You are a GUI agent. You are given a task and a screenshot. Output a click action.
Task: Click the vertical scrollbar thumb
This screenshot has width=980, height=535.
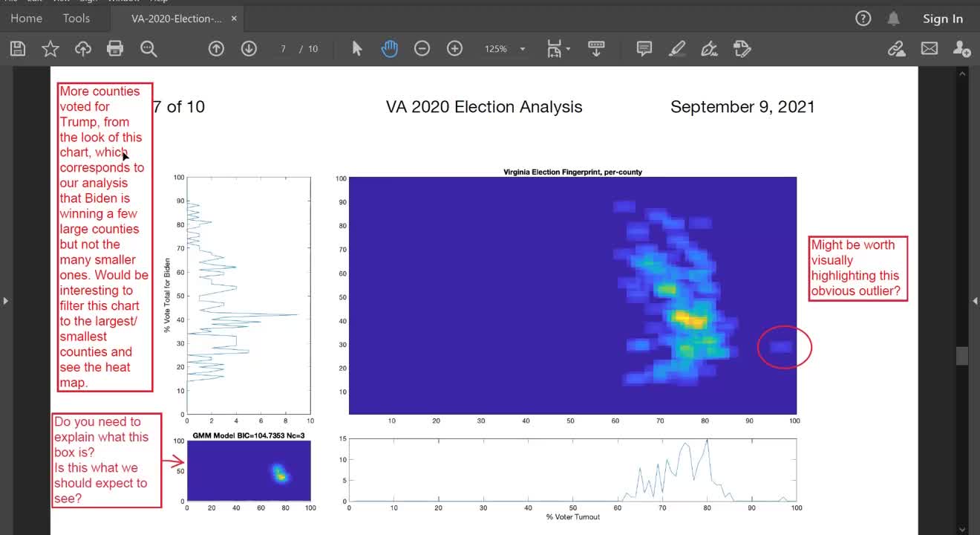(962, 355)
